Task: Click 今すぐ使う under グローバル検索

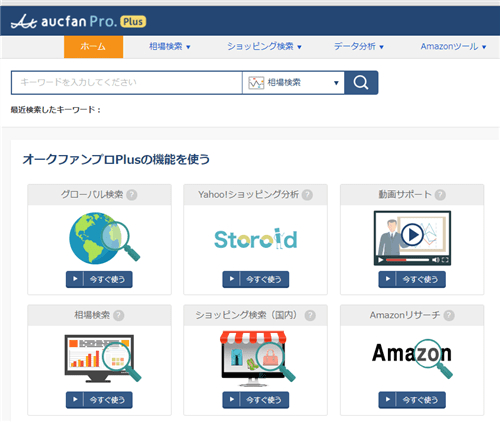Action: (x=99, y=279)
